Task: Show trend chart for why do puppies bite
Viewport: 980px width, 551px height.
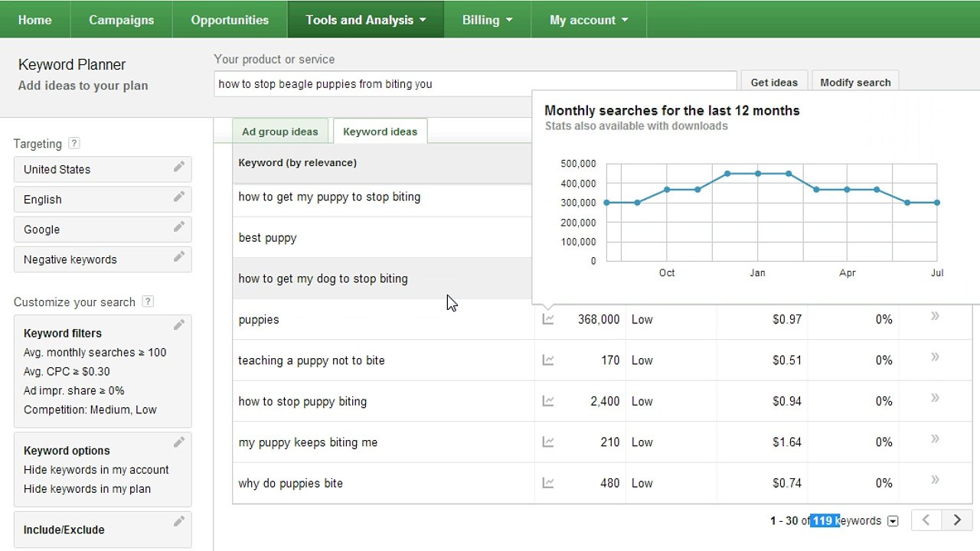Action: pyautogui.click(x=548, y=483)
